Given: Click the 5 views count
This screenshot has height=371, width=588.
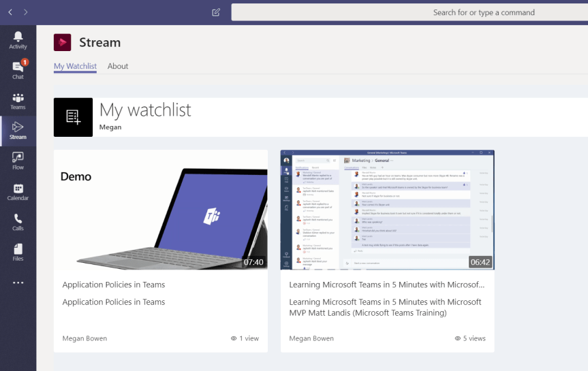Looking at the screenshot, I should (x=470, y=338).
